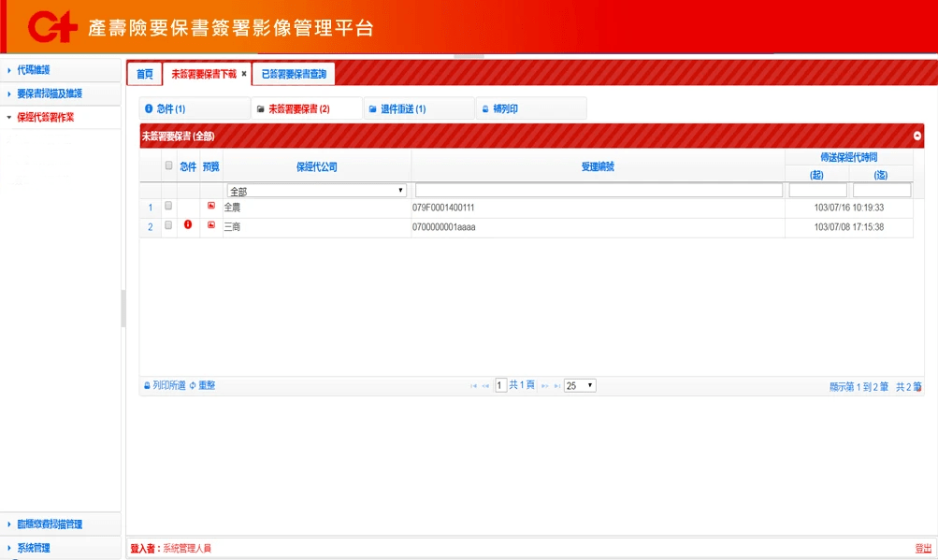Click the red urgent icon in row 2
This screenshot has height=560, width=938.
(188, 224)
